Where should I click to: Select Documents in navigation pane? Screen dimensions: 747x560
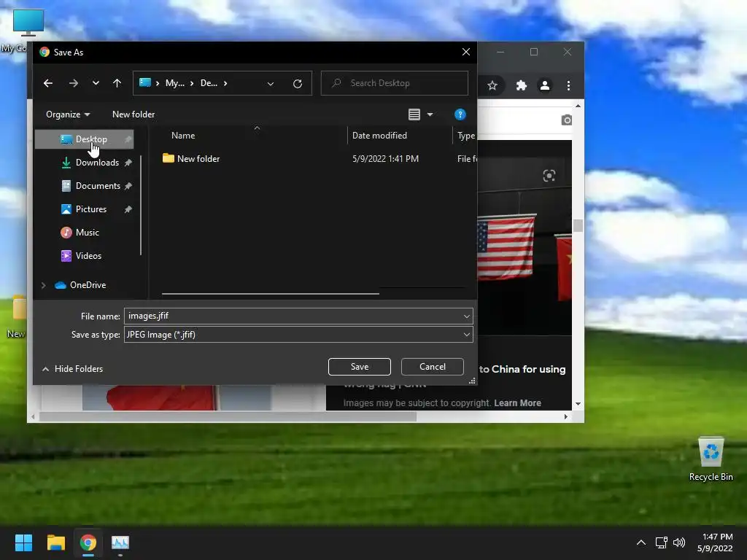(x=91, y=186)
